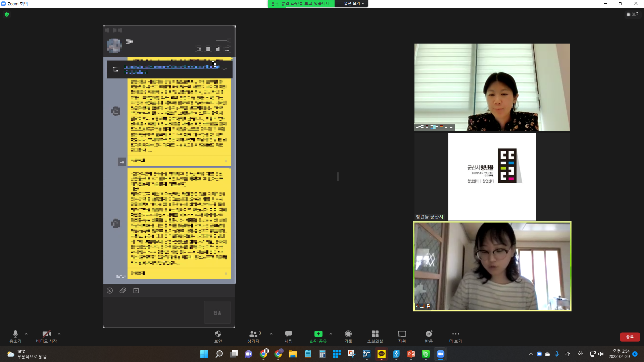Click the green encryption shield icon

[x=7, y=14]
